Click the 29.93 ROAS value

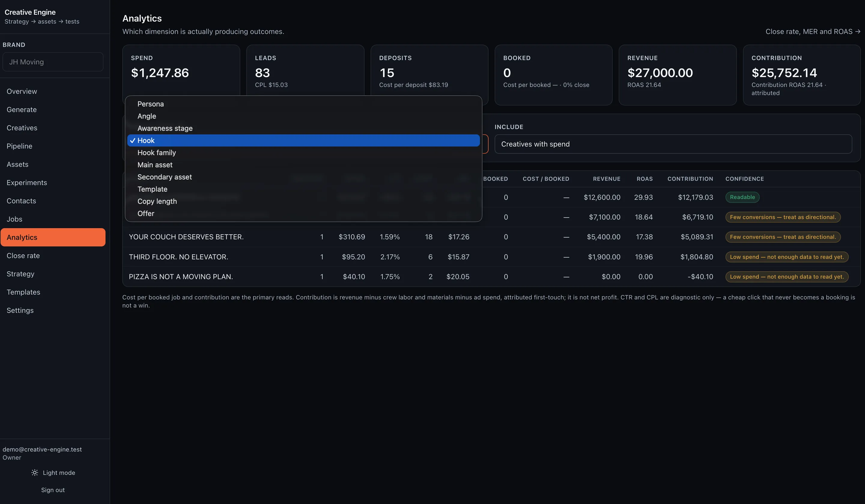(643, 197)
